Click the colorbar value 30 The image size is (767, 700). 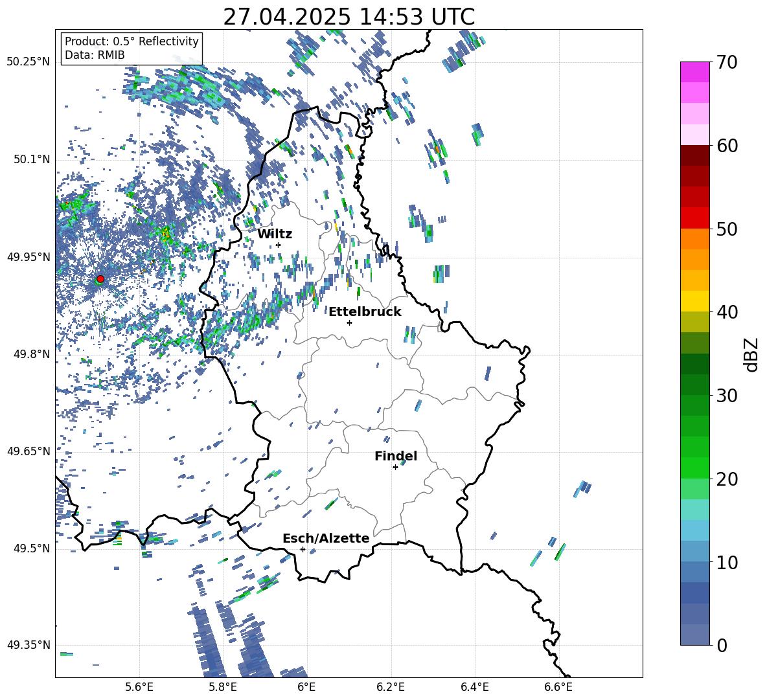[727, 396]
